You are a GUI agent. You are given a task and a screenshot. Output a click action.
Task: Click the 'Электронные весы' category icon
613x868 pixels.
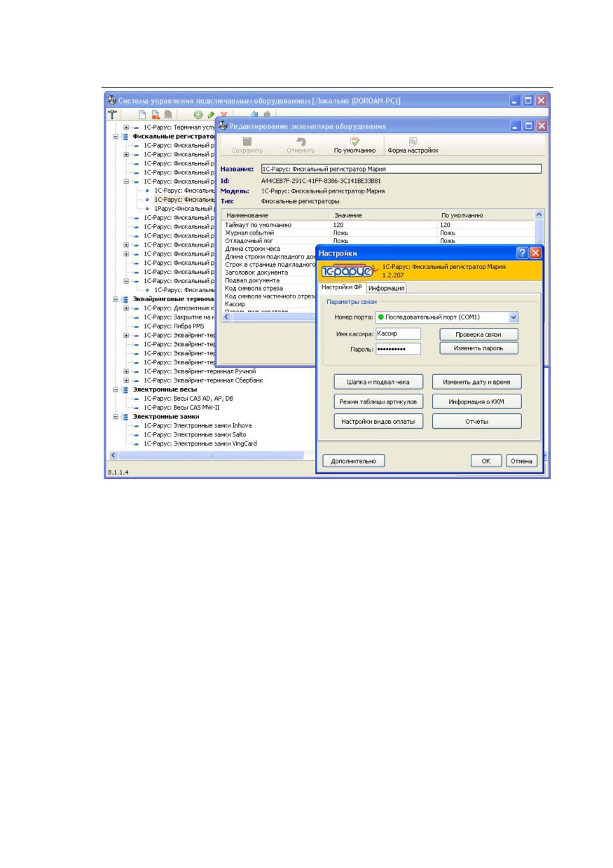pos(126,389)
